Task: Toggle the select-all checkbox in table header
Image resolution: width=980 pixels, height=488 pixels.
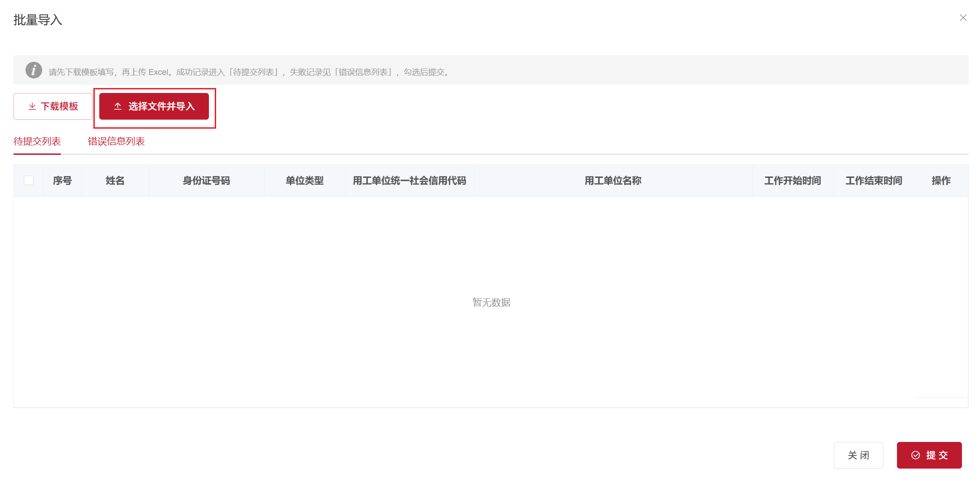Action: point(28,181)
